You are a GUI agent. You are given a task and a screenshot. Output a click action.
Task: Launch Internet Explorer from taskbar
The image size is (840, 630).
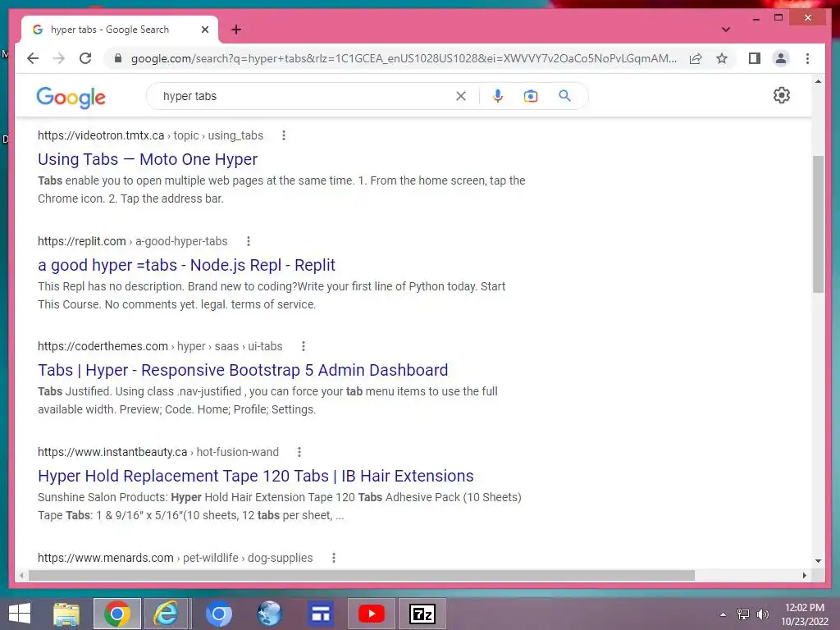point(167,614)
